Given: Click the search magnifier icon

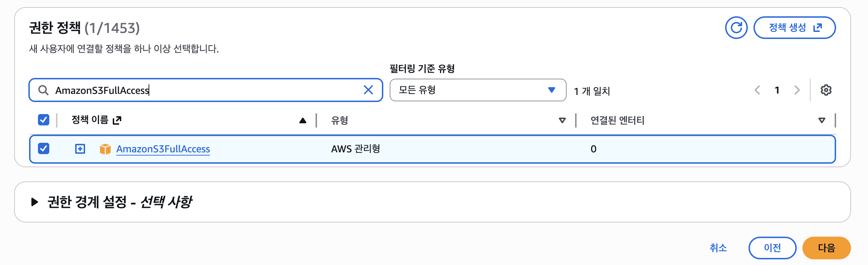Looking at the screenshot, I should (43, 90).
